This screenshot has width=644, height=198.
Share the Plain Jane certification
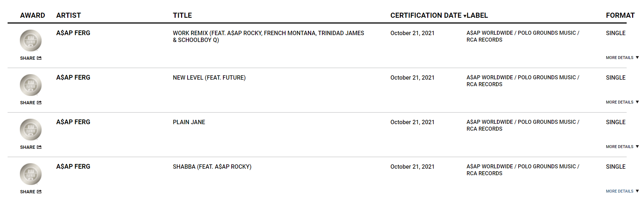(31, 147)
